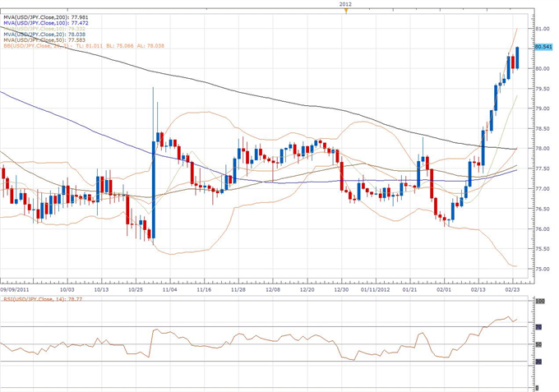559x392 pixels.
Task: Click the BB Bollinger Bands legend line
Action: [84, 46]
